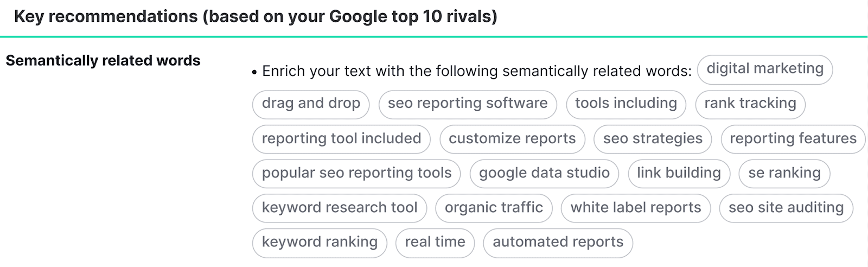Select the 'white label reports' tag

pyautogui.click(x=636, y=208)
